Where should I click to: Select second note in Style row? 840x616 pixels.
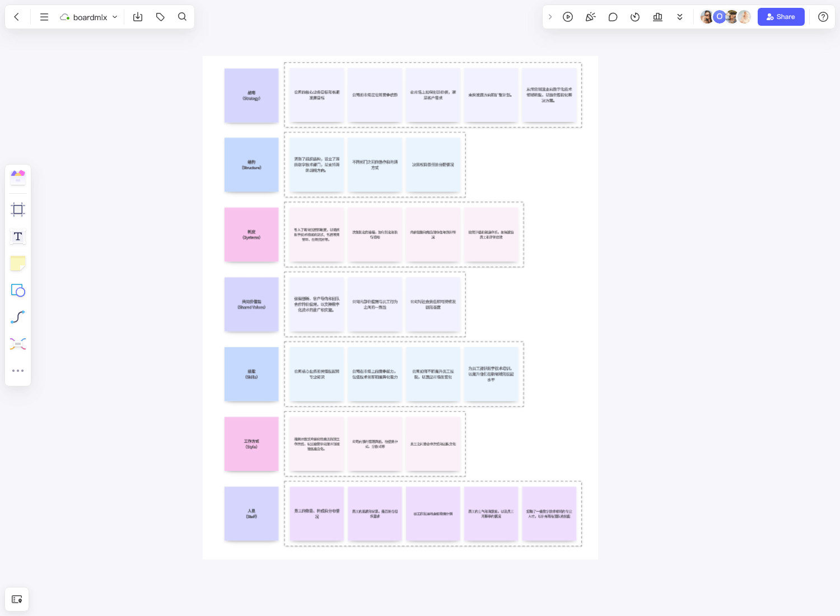[375, 444]
